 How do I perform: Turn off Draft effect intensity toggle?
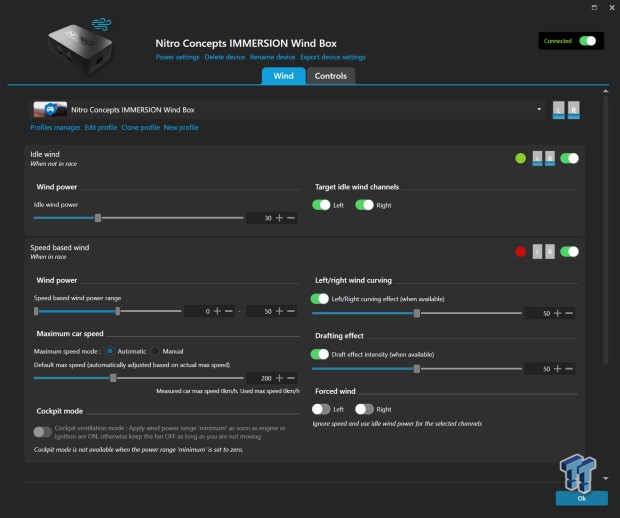pos(320,354)
